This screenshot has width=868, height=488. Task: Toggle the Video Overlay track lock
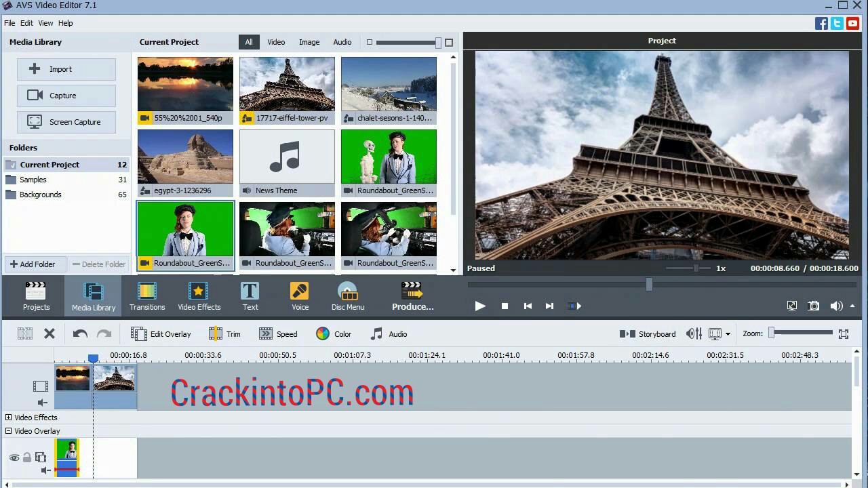point(27,457)
